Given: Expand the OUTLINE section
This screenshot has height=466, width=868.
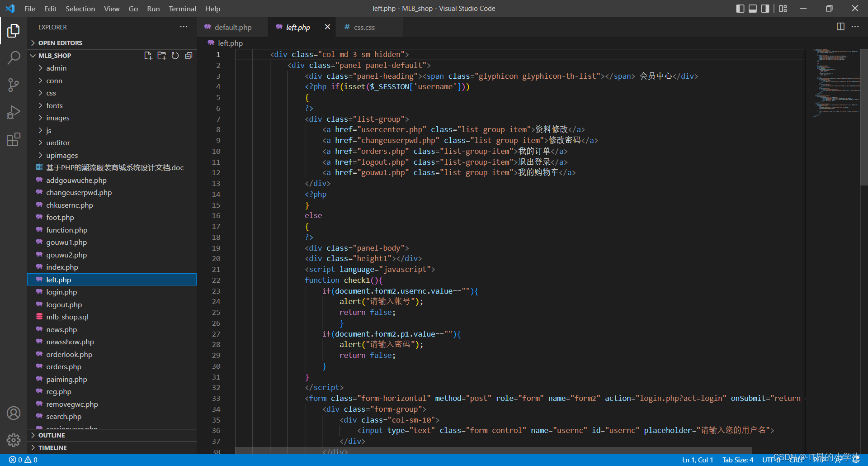Looking at the screenshot, I should pyautogui.click(x=112, y=435).
